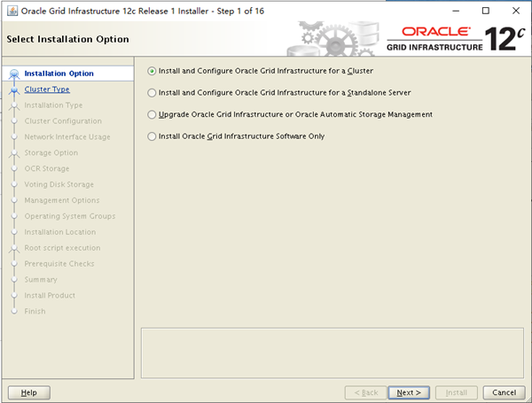Click the Install Product step label

click(x=50, y=296)
